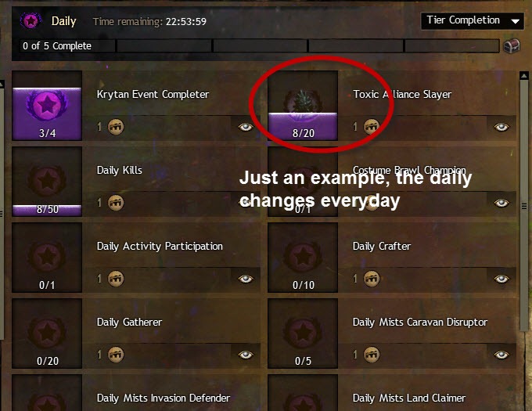Screen dimensions: 532x411
Task: Click the Toxic Alliance Slayer progress badge
Action: (x=303, y=106)
